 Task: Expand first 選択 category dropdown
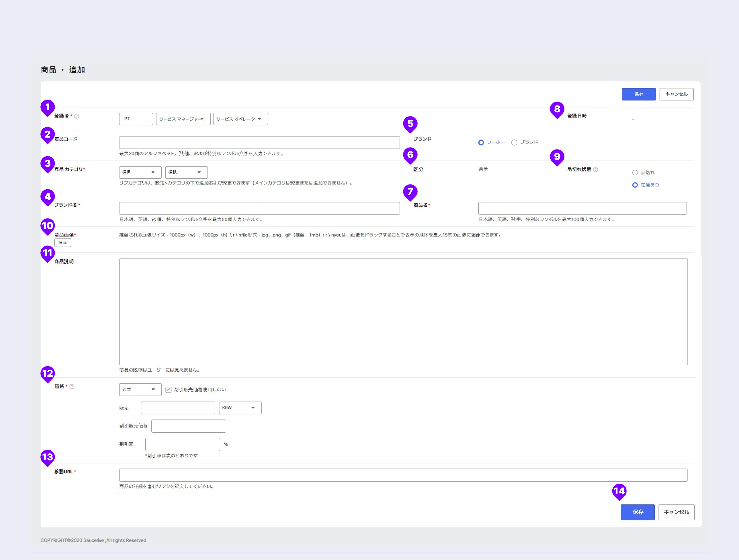coord(140,172)
